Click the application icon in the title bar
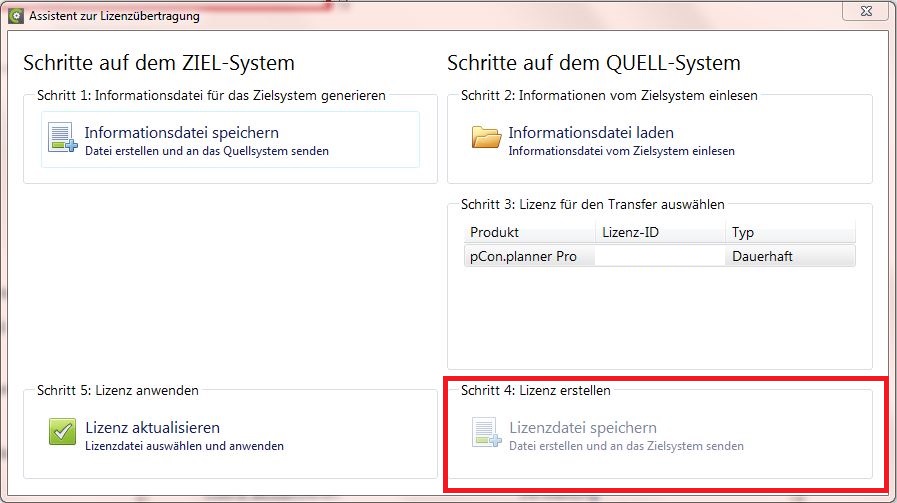The image size is (897, 503). 15,15
